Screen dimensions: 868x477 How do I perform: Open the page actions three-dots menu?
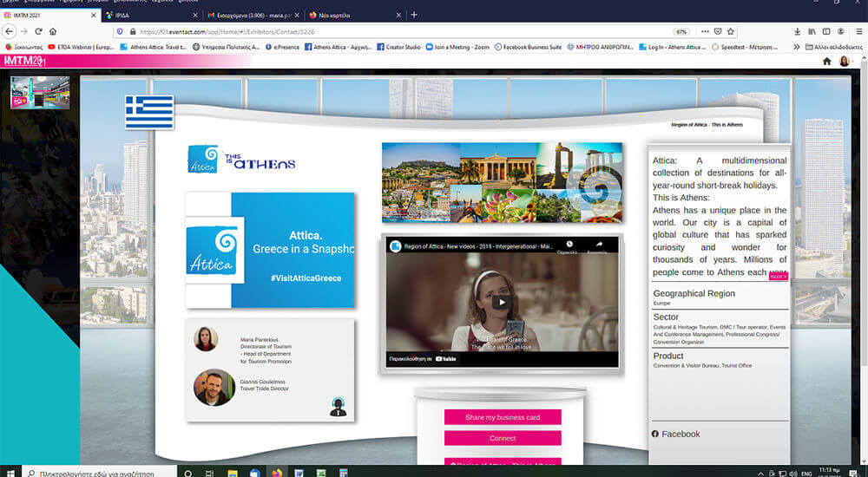[705, 31]
